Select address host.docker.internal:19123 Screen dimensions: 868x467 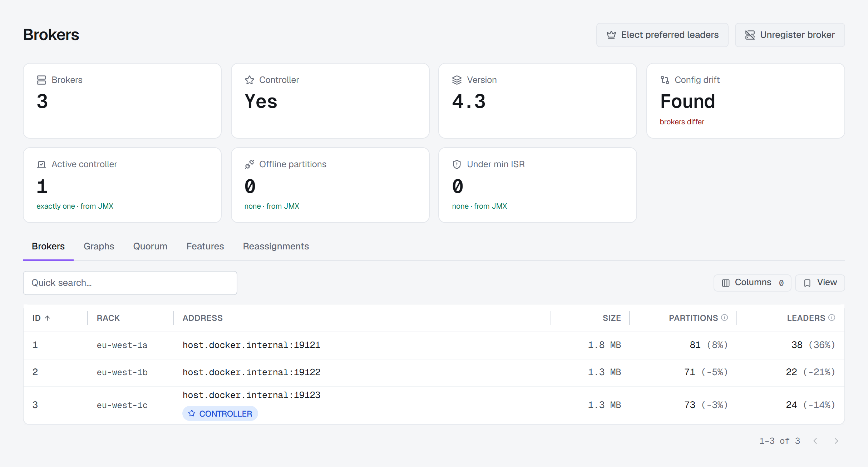coord(251,395)
